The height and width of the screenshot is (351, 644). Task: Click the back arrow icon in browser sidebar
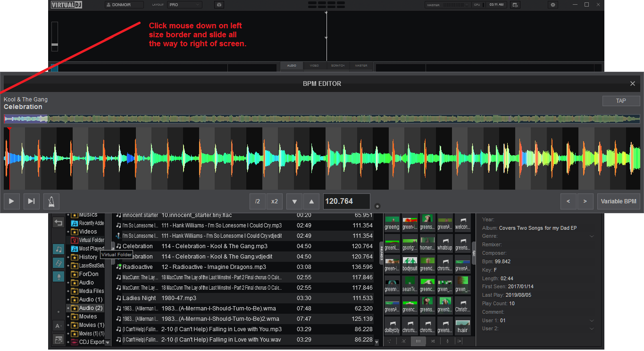[59, 223]
